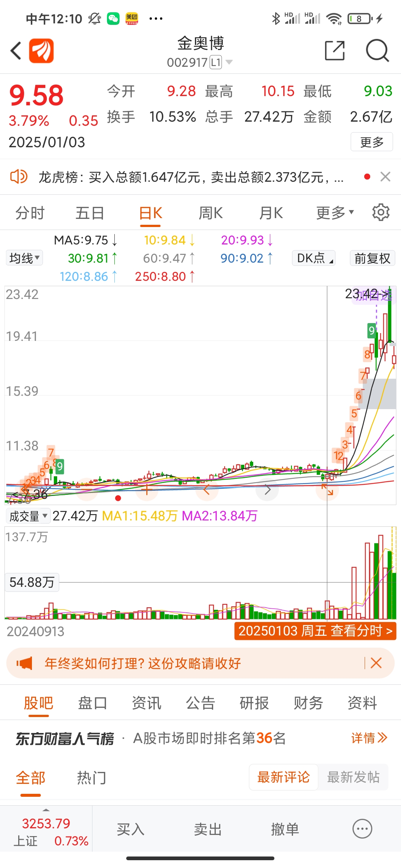Tap the battery indicator in status bar
The height and width of the screenshot is (868, 401).
click(359, 19)
